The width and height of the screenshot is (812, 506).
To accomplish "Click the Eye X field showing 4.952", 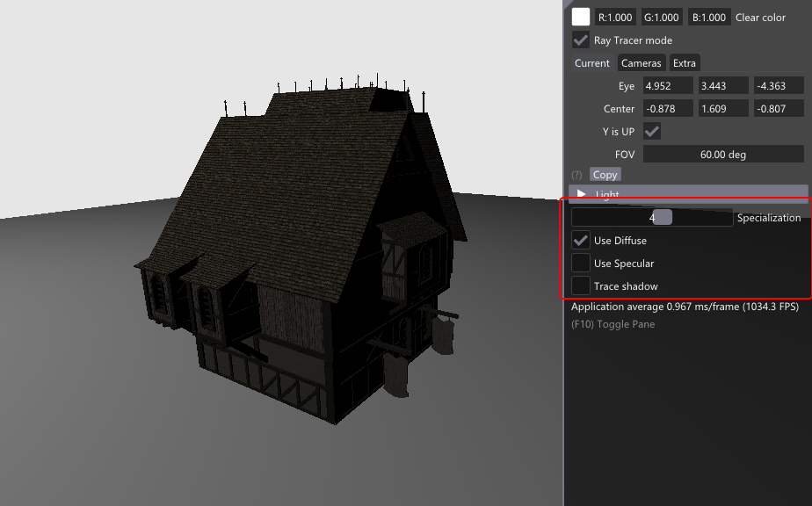I will point(668,86).
